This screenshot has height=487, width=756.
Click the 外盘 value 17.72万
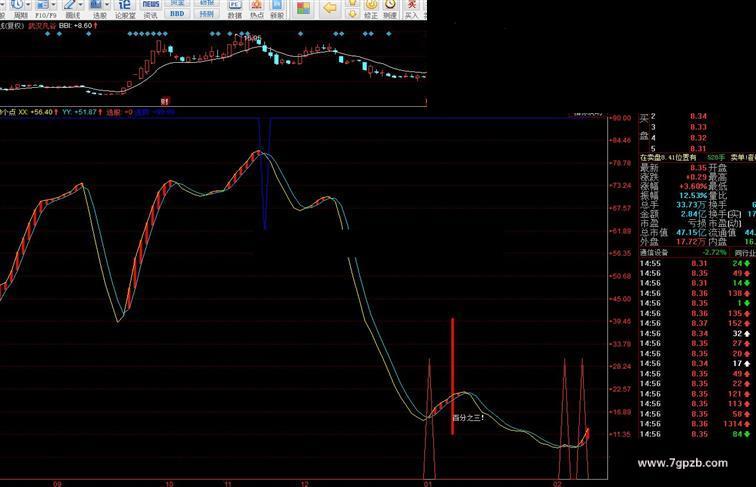[x=691, y=242]
